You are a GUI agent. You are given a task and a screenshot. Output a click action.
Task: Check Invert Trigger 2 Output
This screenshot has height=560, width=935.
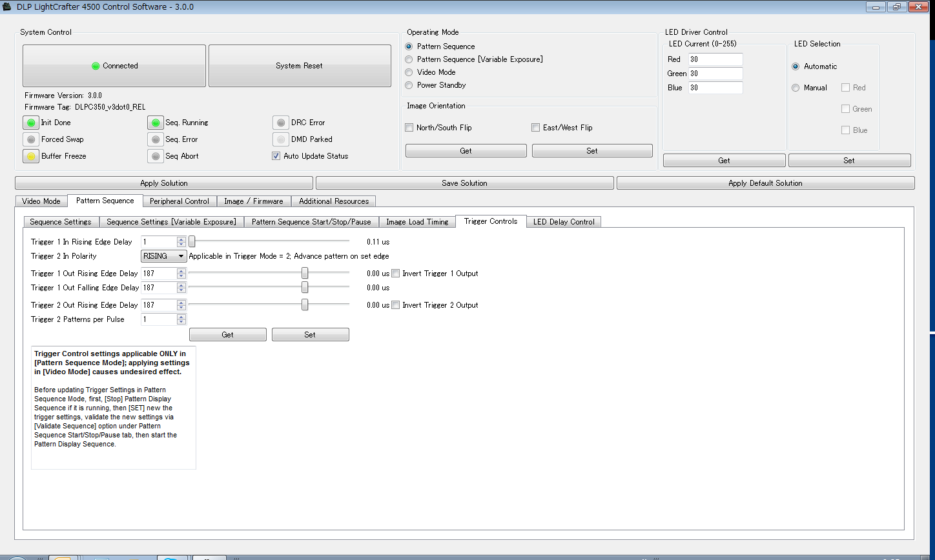point(396,305)
